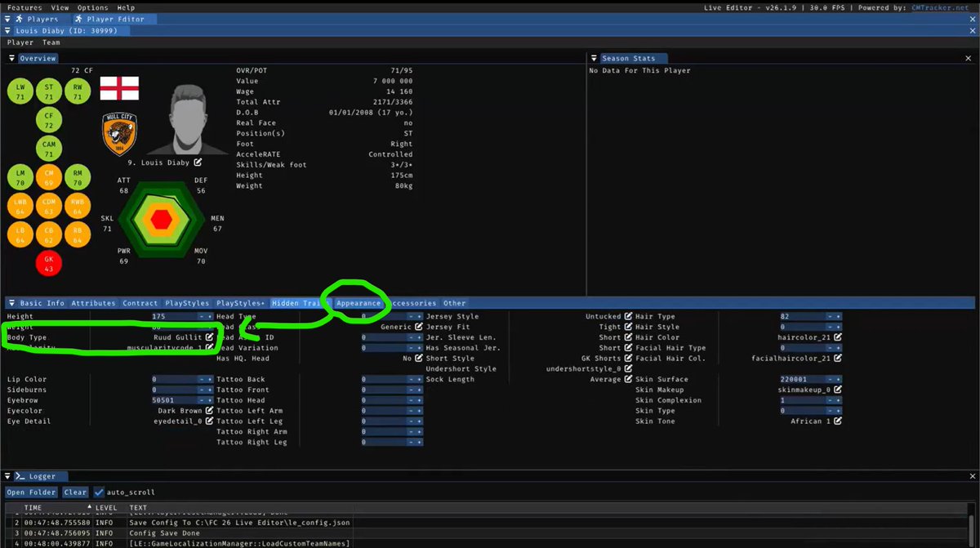Decrease Skin Complexion with minus button
The height and width of the screenshot is (548, 980).
pos(831,400)
